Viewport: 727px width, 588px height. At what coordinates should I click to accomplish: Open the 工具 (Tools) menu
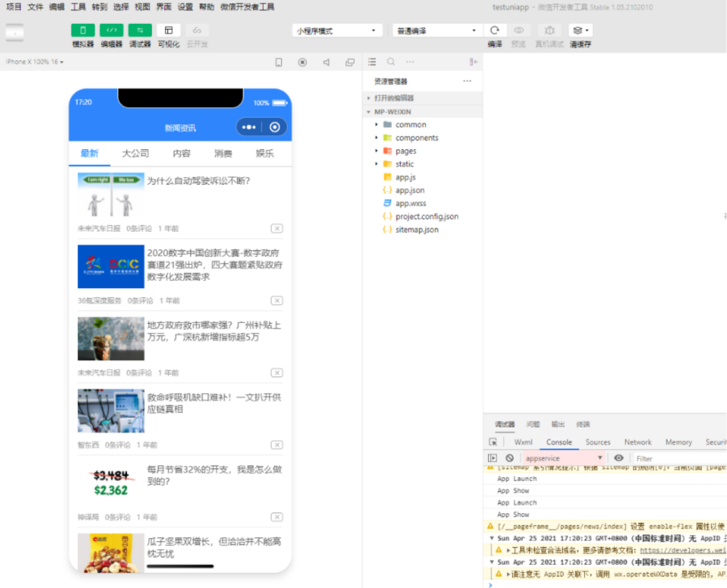79,7
